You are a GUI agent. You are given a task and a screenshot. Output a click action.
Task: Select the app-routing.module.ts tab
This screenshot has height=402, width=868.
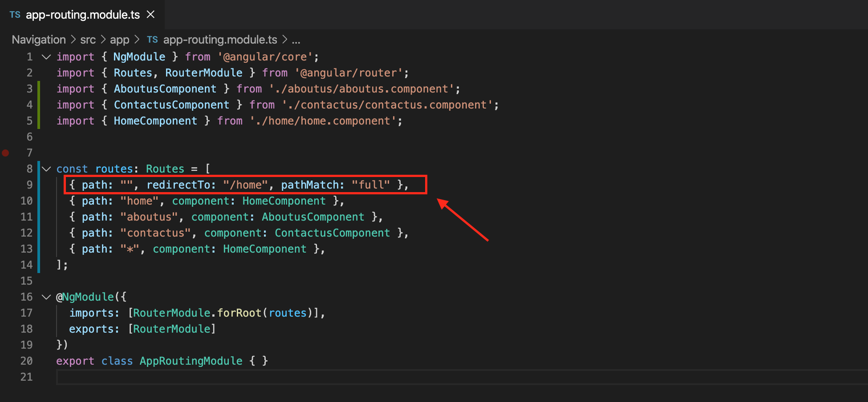tap(82, 15)
